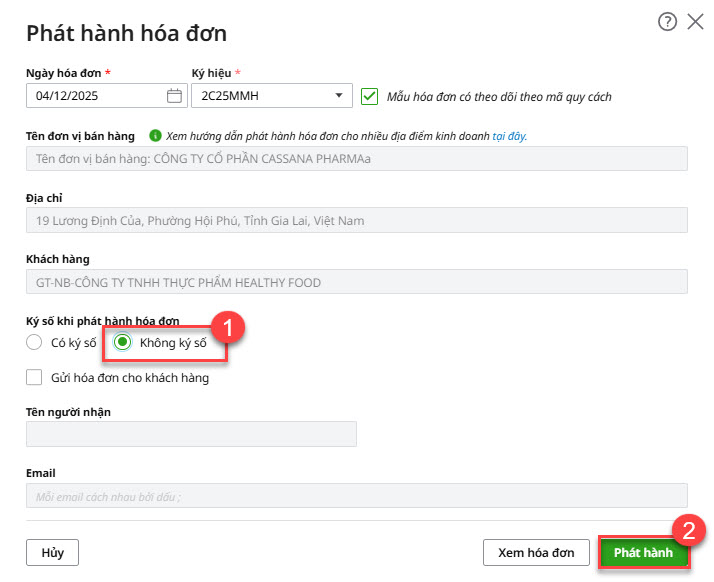
Task: Click the Email input field
Action: pyautogui.click(x=356, y=495)
